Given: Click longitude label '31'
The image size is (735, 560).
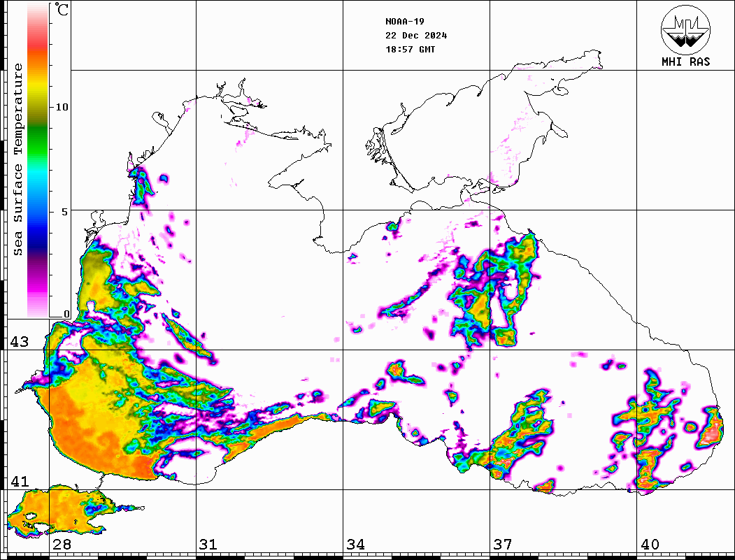Looking at the screenshot, I should 208,544.
